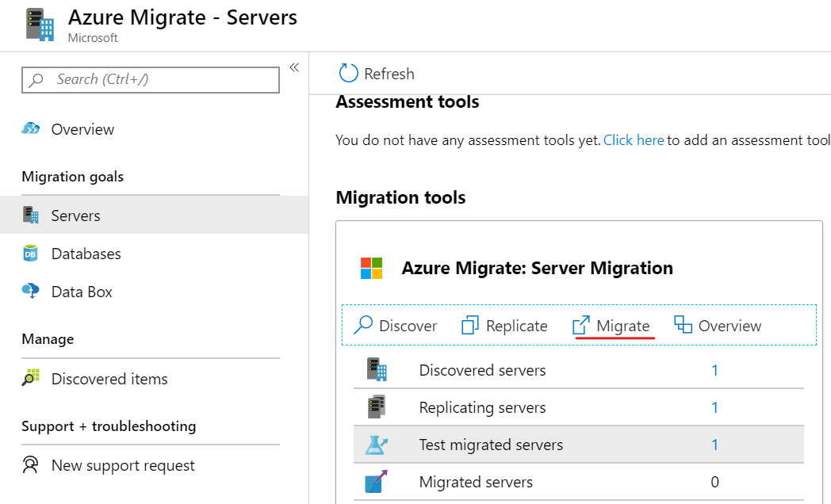The width and height of the screenshot is (831, 504).
Task: Open the Test migrated servers count 1
Action: (714, 445)
